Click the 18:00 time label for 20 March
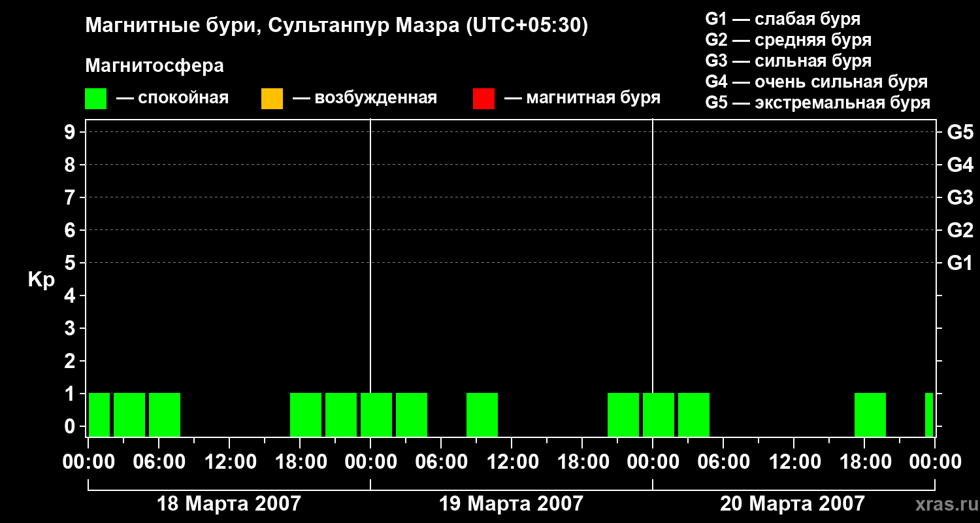The image size is (980, 523). pyautogui.click(x=864, y=462)
